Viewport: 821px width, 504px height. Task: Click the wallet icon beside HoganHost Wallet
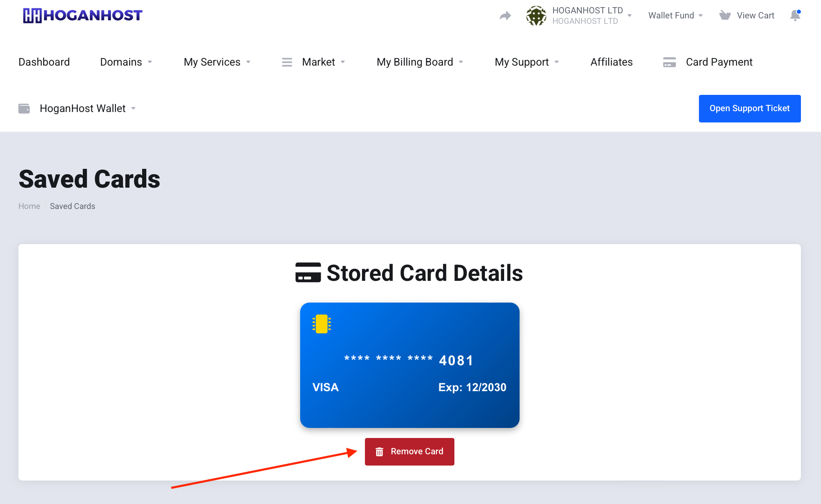pyautogui.click(x=24, y=109)
